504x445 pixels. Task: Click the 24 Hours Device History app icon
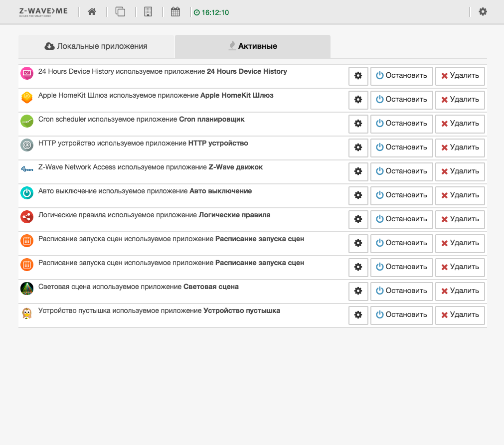27,73
